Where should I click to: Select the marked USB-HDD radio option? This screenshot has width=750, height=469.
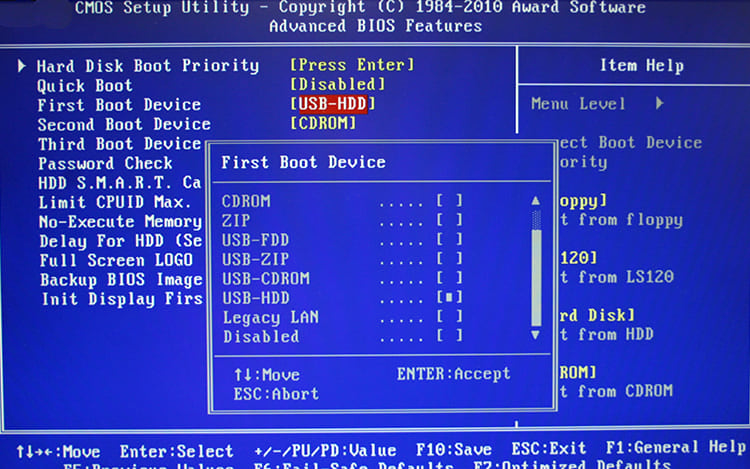(449, 297)
